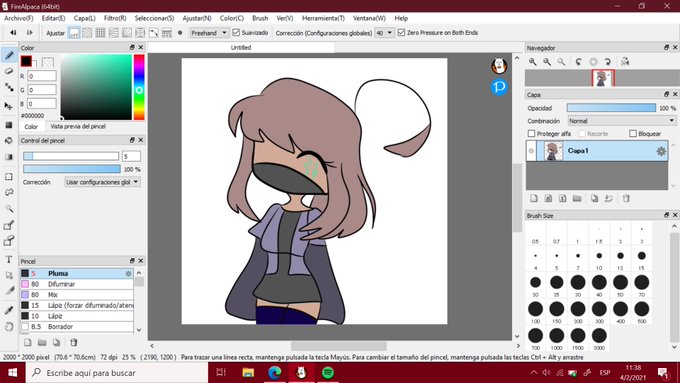680x383 pixels.
Task: Enable the crisscross grid snap guide
Action: 101,33
